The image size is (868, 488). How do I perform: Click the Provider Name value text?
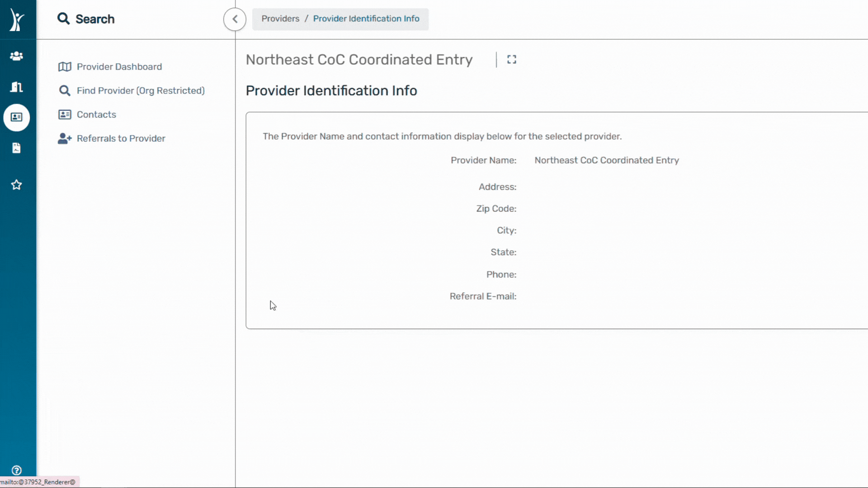click(x=606, y=160)
